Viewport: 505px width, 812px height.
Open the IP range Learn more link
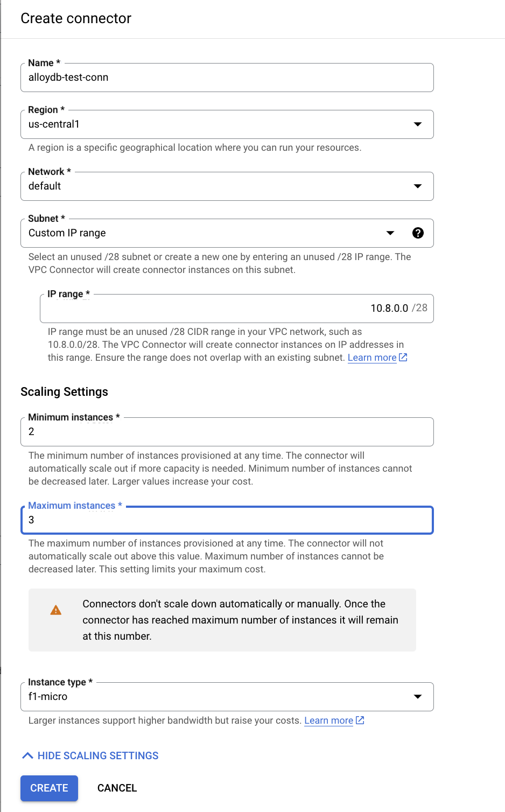tap(372, 358)
